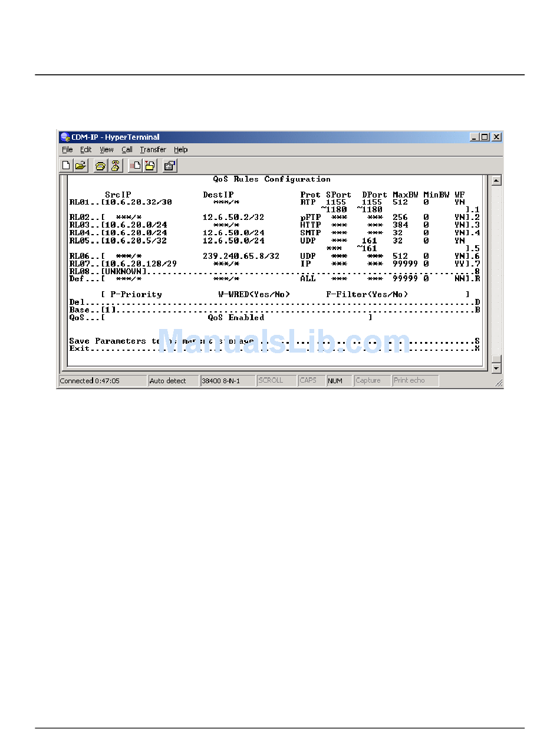560x747 pixels.
Task: Click the New connection toolbar icon
Action: point(67,166)
